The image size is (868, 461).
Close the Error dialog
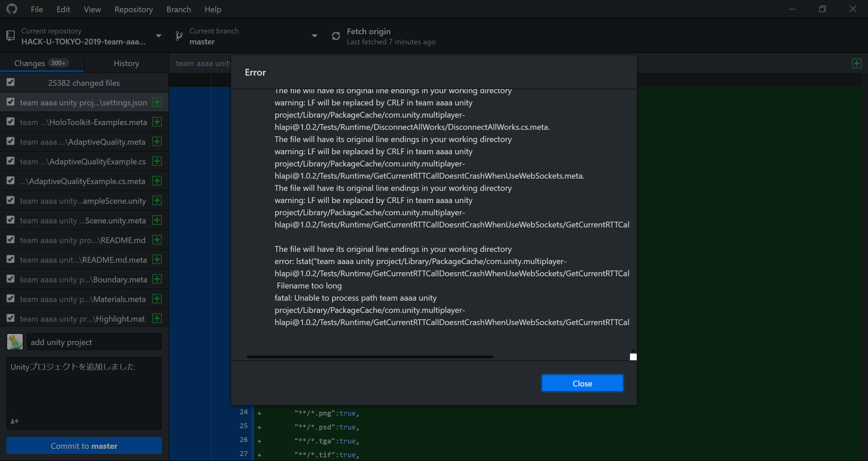click(x=582, y=383)
